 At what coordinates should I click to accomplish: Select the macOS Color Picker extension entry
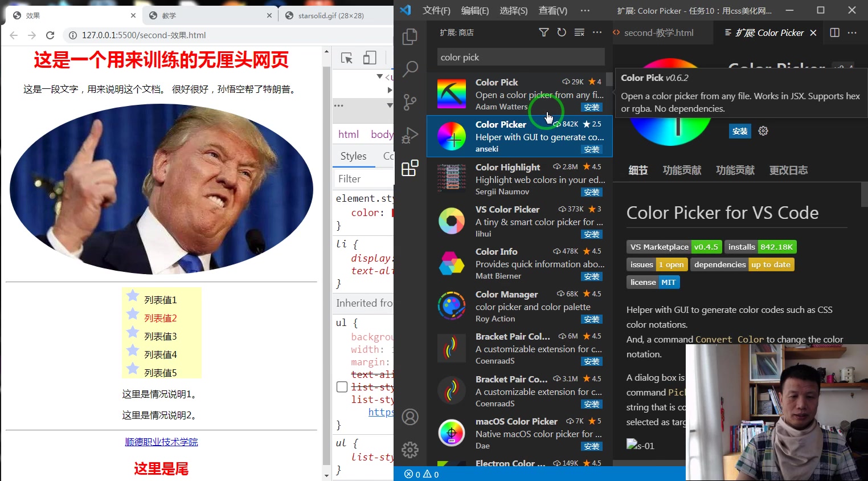[519, 433]
